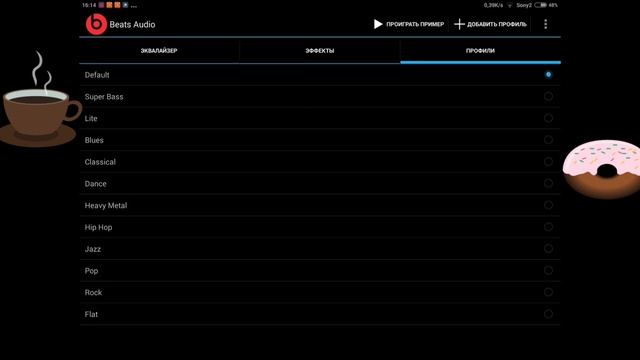This screenshot has height=360, width=640.
Task: Switch to the ЭФФЕКТЫ tab
Action: tap(320, 51)
